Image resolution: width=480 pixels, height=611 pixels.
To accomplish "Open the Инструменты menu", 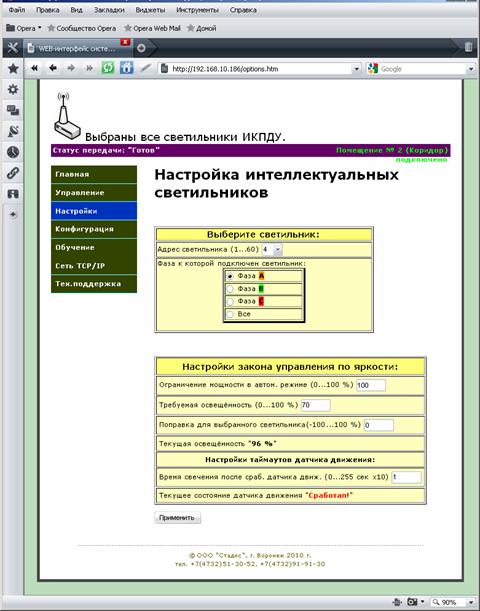I will coord(198,10).
